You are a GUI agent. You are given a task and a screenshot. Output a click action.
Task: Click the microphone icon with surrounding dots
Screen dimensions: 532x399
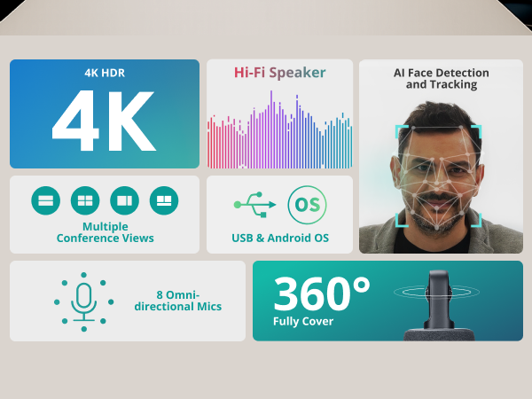click(84, 301)
